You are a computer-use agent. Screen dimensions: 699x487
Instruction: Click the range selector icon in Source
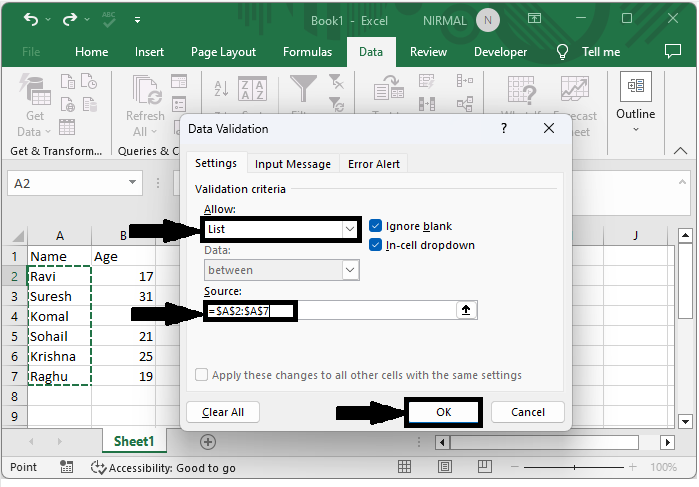pyautogui.click(x=465, y=311)
